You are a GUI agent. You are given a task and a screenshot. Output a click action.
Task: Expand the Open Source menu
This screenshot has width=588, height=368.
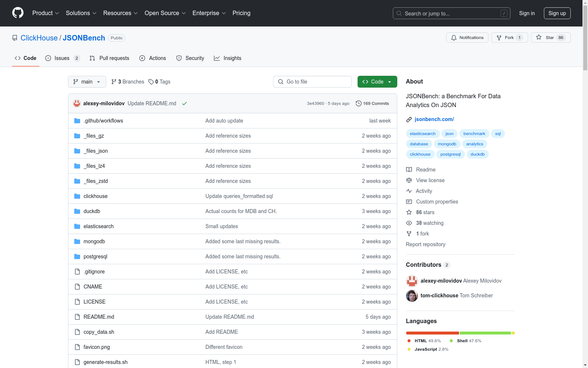pyautogui.click(x=165, y=13)
